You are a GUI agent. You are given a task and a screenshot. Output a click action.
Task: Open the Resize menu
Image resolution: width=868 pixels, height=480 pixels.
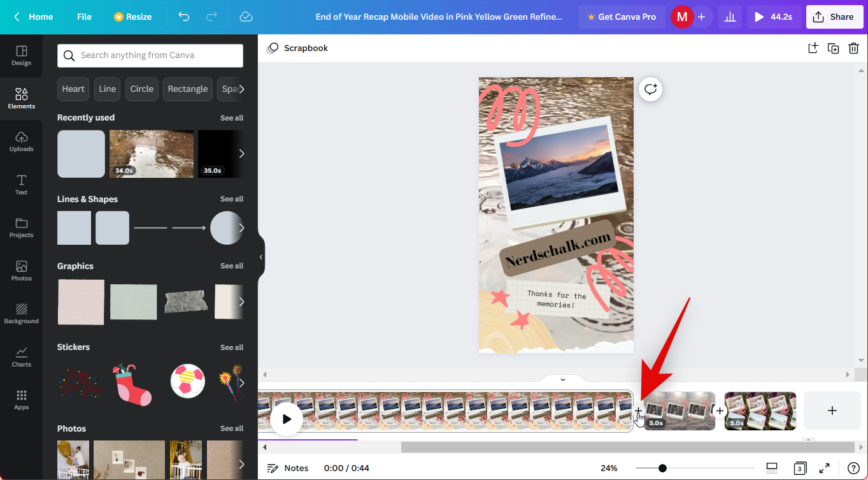click(x=132, y=17)
